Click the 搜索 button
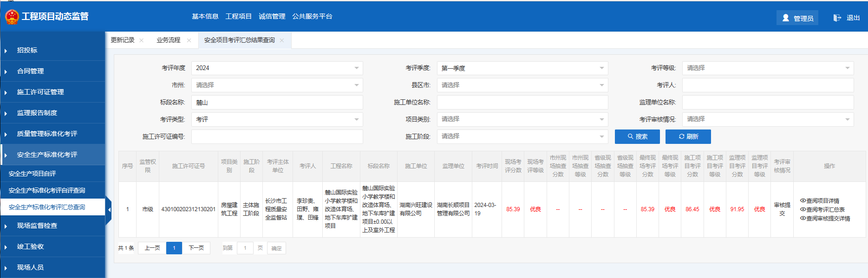This screenshot has height=278, width=868. (637, 136)
